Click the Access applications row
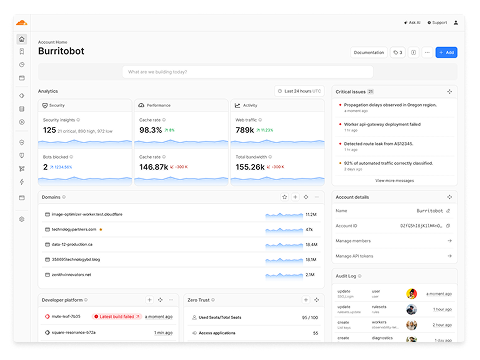The image size is (480, 360). 255,333
